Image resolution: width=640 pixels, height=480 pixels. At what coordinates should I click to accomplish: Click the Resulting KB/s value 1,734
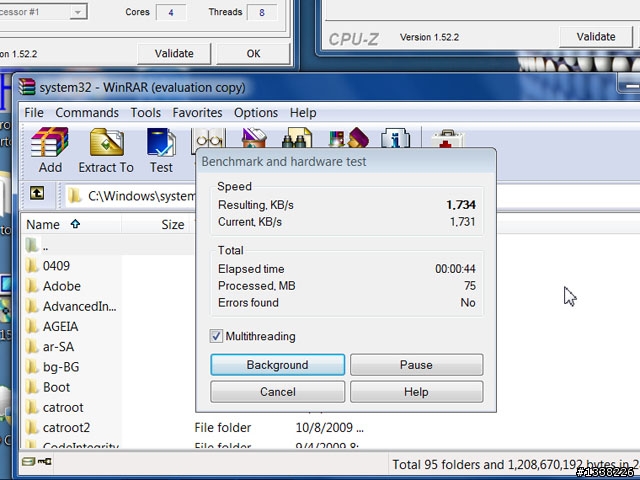pyautogui.click(x=461, y=205)
